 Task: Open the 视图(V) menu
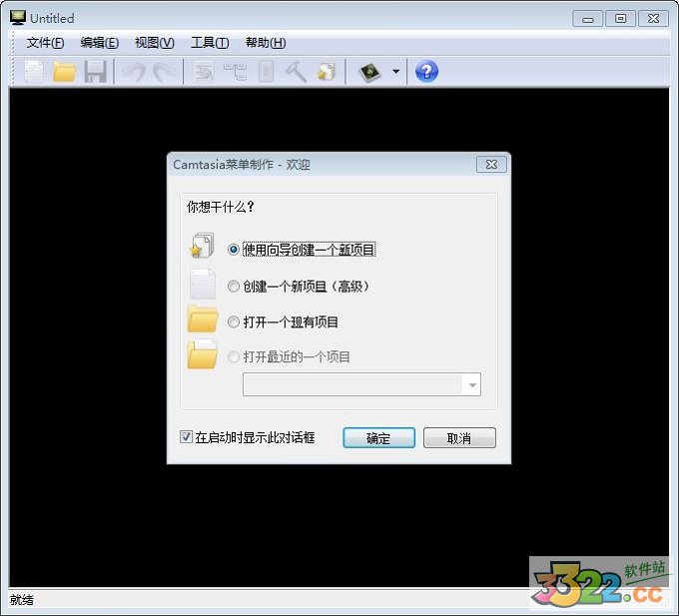(155, 43)
